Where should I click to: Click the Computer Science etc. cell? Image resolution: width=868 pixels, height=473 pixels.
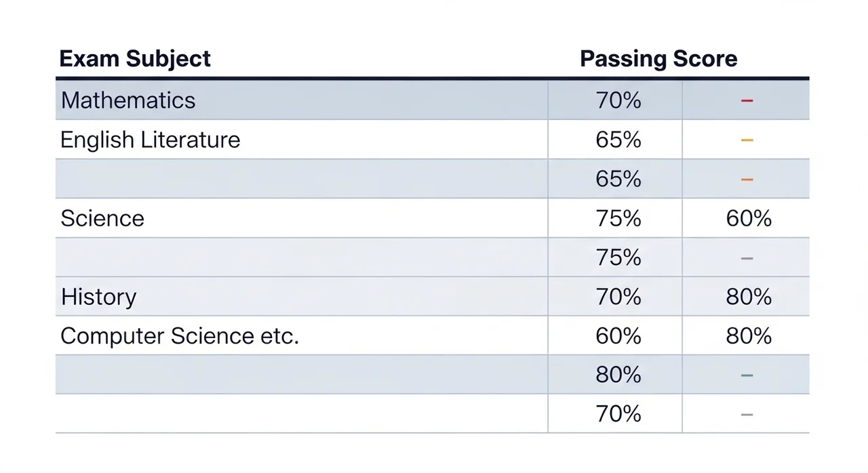pyautogui.click(x=180, y=336)
